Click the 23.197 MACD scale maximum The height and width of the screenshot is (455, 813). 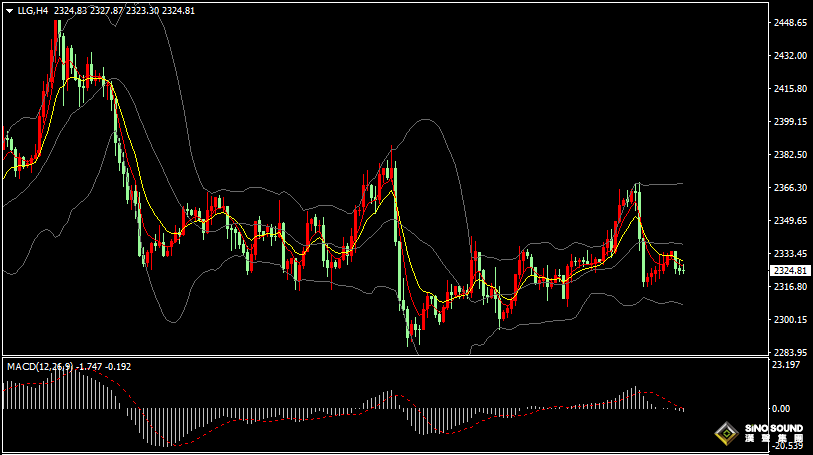(786, 365)
